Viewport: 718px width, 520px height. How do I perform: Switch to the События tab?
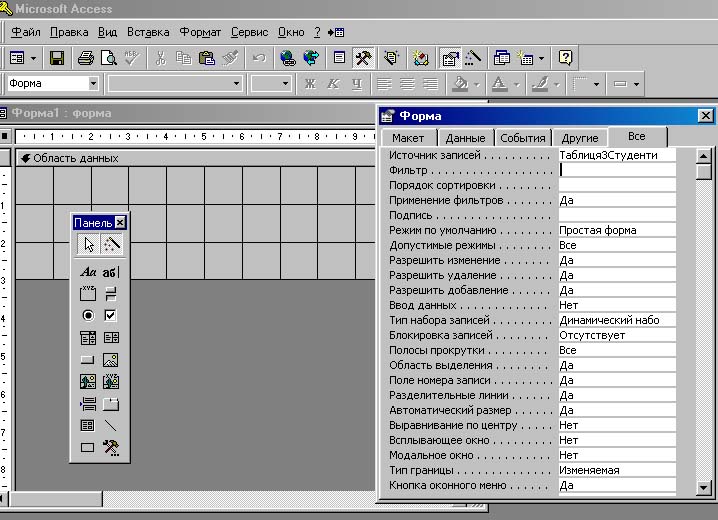[522, 138]
